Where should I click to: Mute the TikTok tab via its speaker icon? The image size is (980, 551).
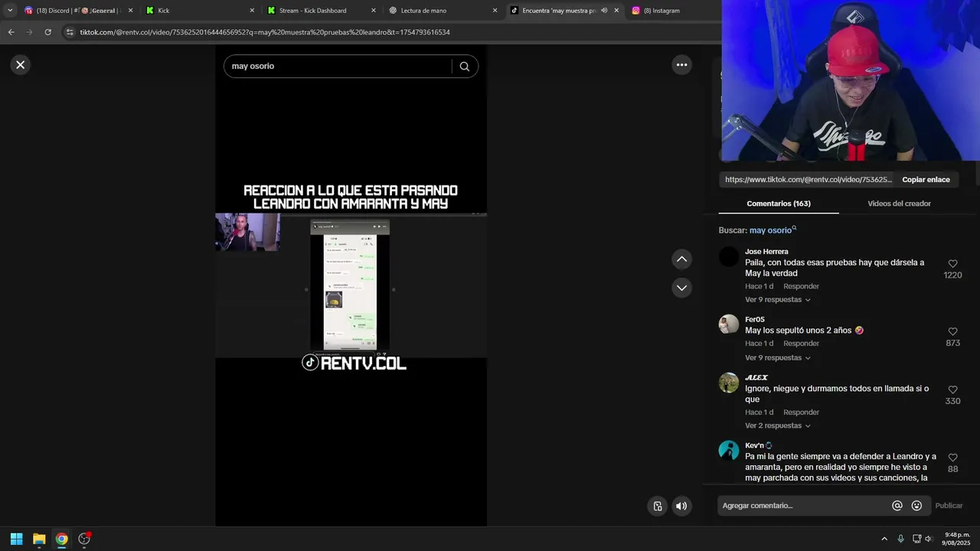604,11
